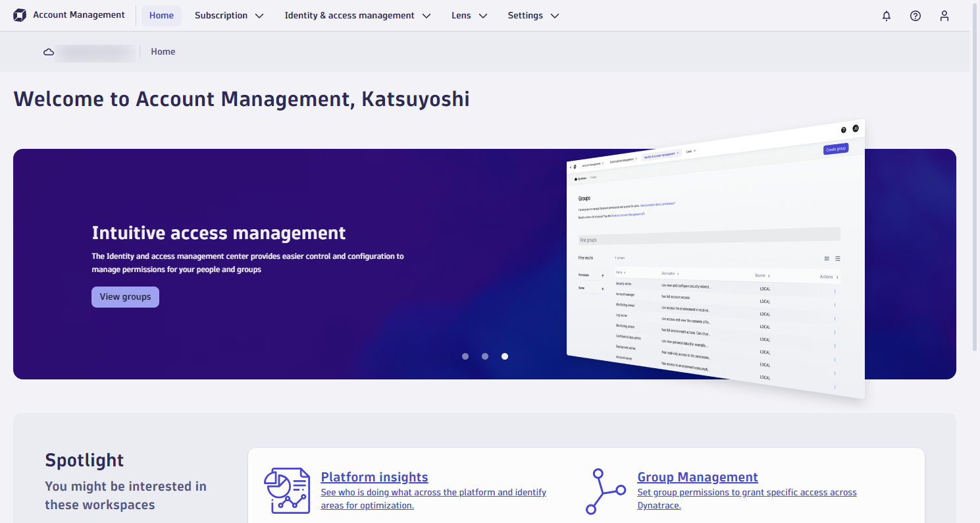This screenshot has width=980, height=523.
Task: Select the Home tab
Action: pos(161,15)
